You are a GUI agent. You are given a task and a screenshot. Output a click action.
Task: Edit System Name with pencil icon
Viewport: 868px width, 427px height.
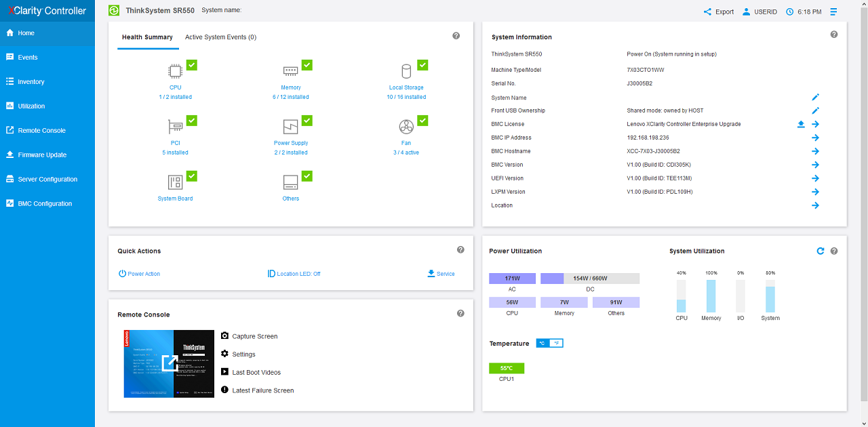(x=816, y=98)
